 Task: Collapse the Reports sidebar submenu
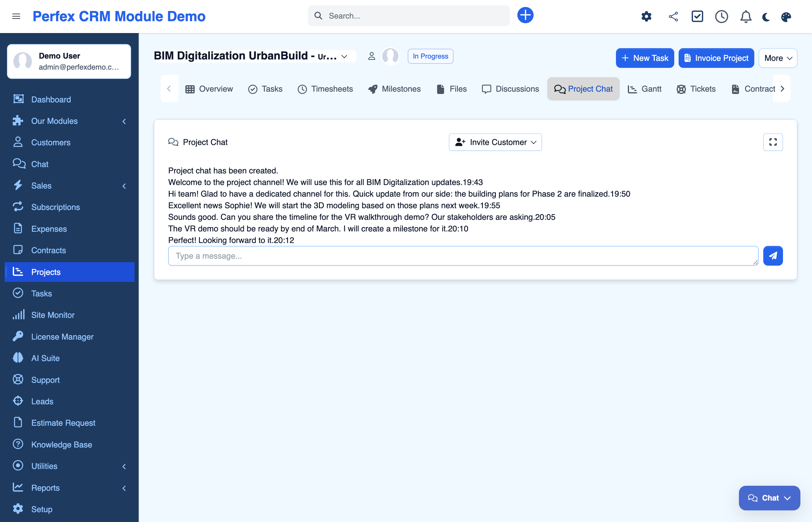[x=124, y=488]
